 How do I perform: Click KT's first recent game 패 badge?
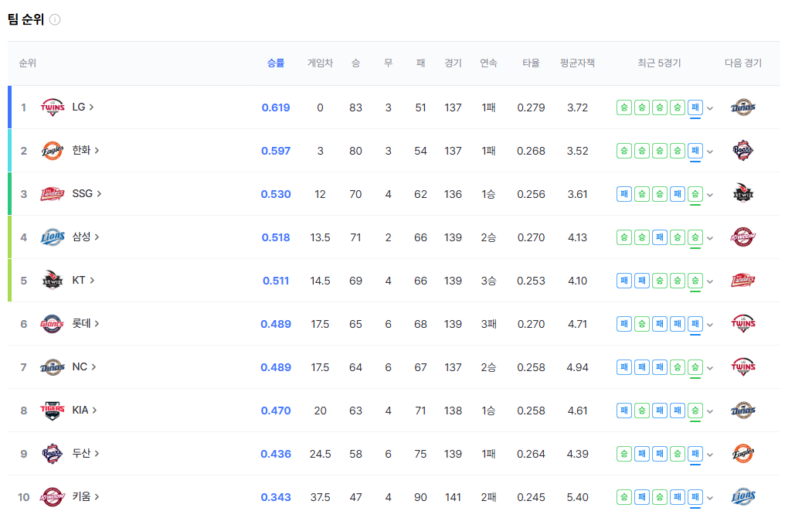click(624, 281)
